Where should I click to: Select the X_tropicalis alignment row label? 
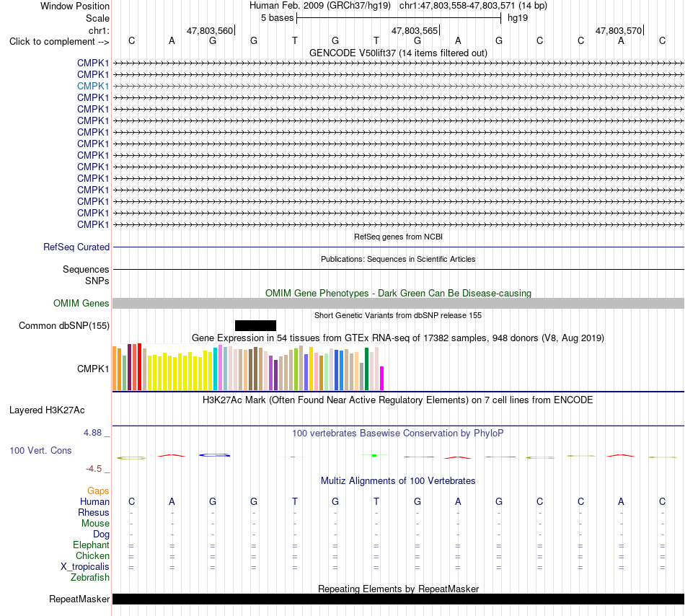point(85,567)
